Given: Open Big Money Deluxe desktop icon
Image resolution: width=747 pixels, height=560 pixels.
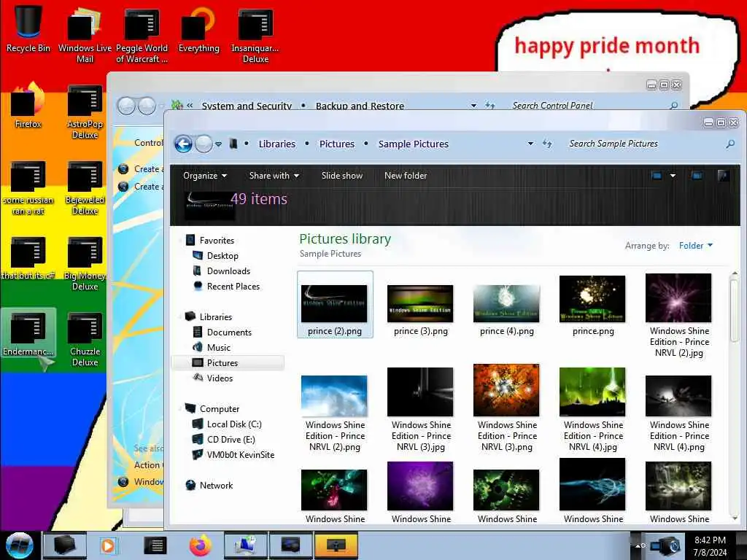Looking at the screenshot, I should (85, 262).
